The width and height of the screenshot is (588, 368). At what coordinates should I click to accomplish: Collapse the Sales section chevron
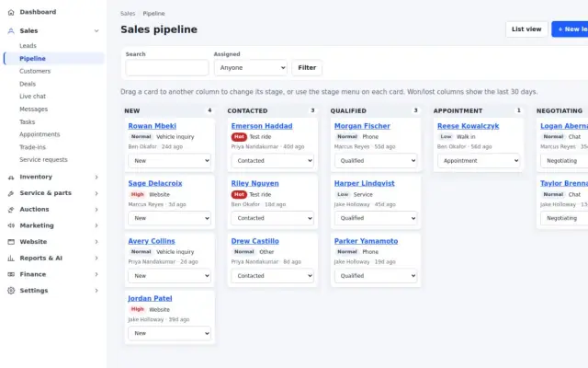[96, 30]
